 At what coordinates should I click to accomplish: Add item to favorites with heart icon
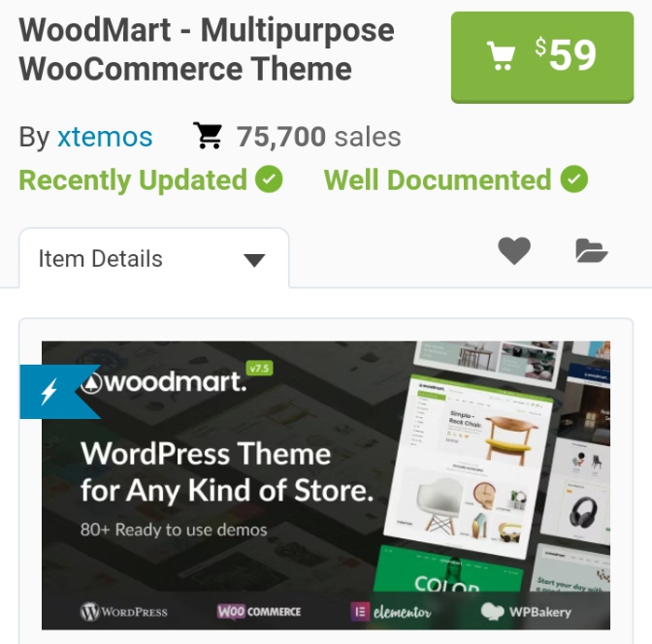coord(514,250)
